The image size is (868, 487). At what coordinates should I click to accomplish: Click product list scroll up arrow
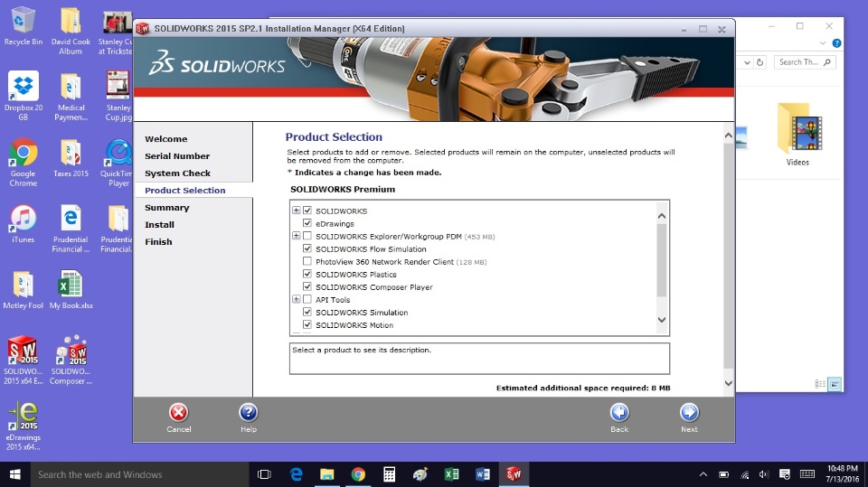[662, 216]
